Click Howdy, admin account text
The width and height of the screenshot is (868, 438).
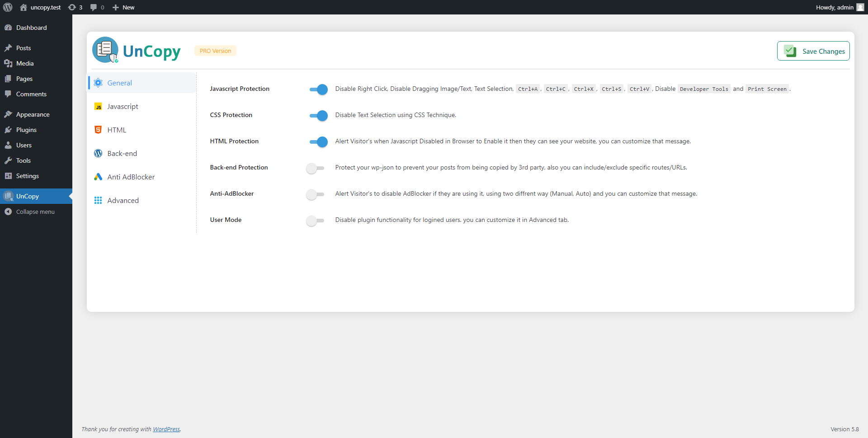(835, 7)
